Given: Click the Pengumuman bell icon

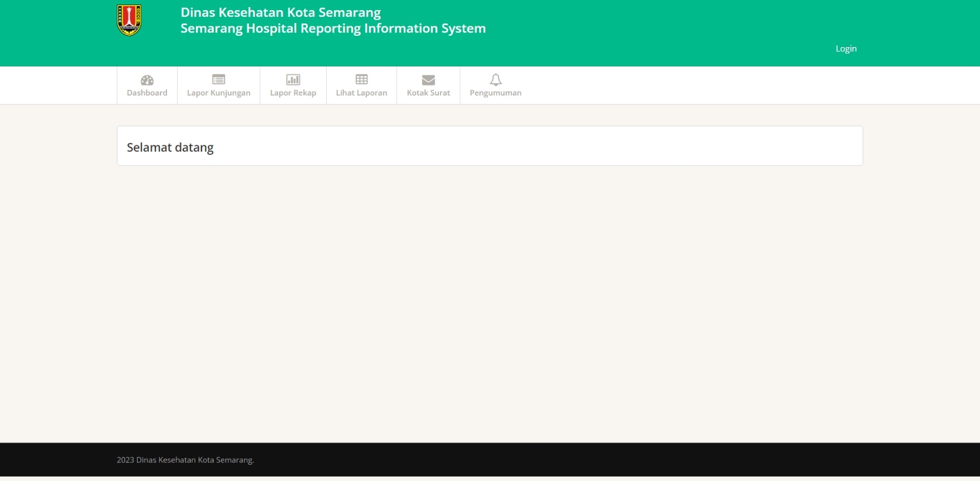Looking at the screenshot, I should coord(495,79).
